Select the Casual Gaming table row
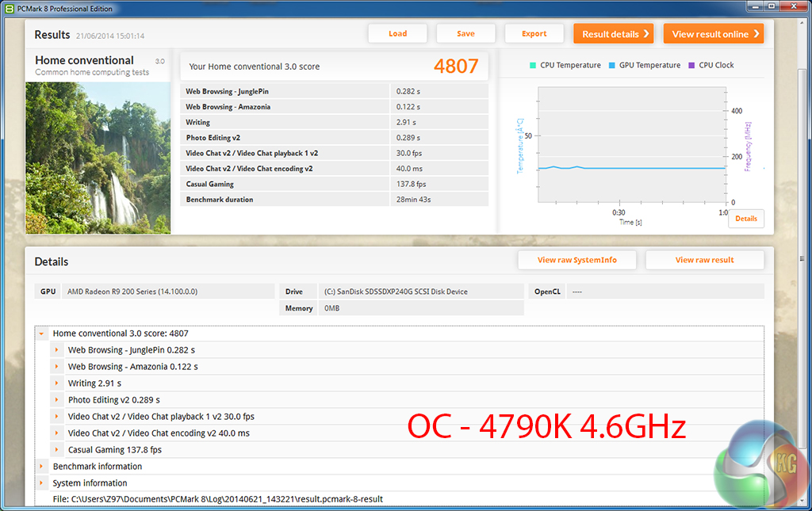The width and height of the screenshot is (812, 511). pyautogui.click(x=334, y=184)
